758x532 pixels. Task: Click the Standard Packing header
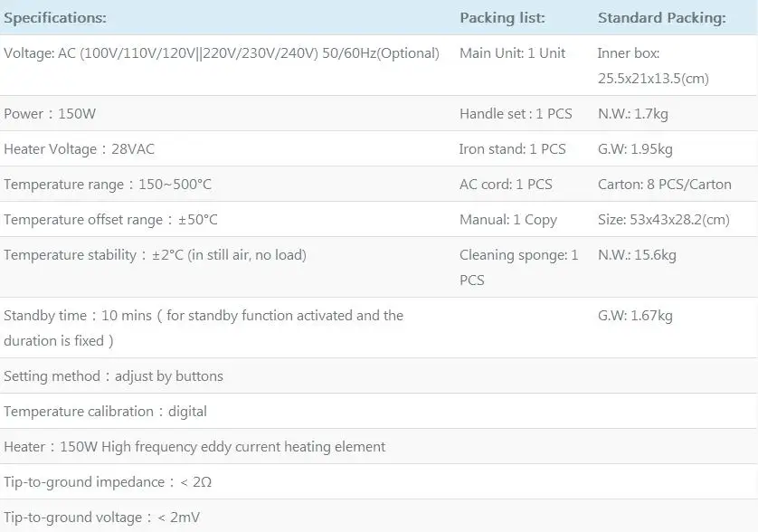click(x=662, y=18)
